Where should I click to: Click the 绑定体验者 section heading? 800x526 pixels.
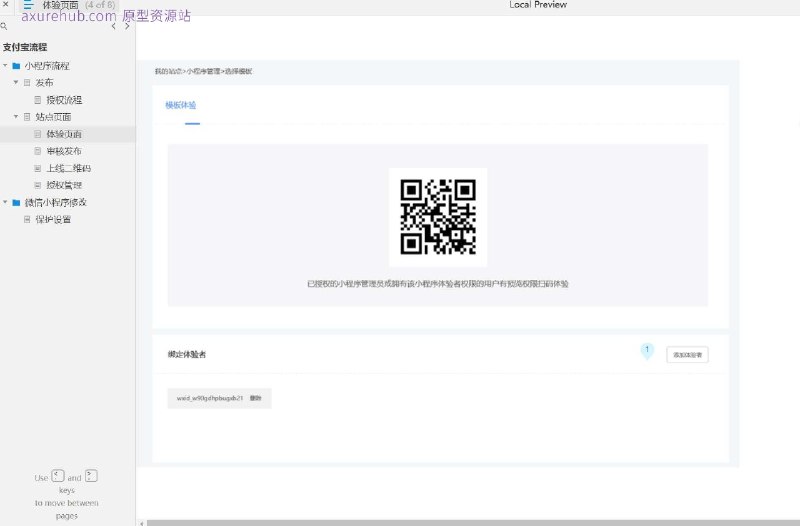pos(187,354)
